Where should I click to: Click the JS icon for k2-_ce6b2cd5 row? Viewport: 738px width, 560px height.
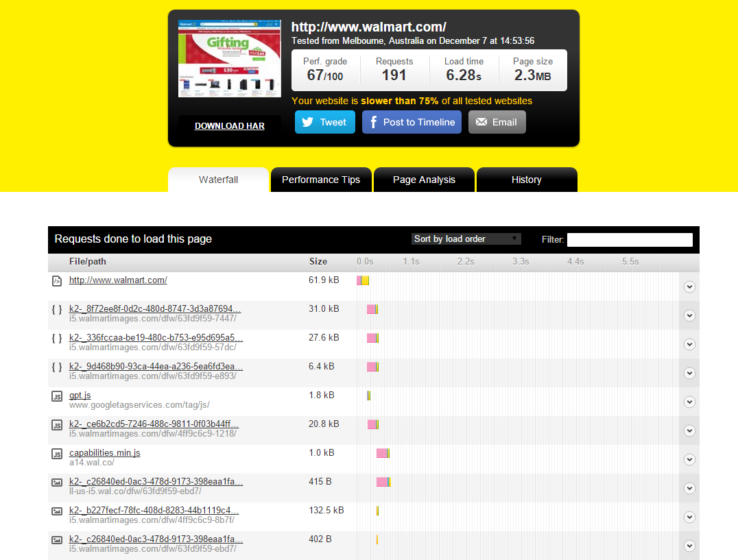click(57, 425)
